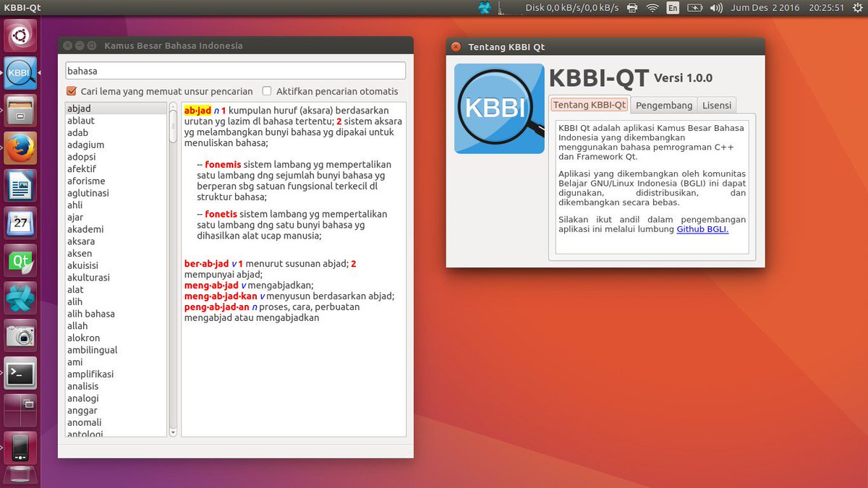The image size is (868, 488).
Task: Select 'alokron' in the word list
Action: [116, 338]
